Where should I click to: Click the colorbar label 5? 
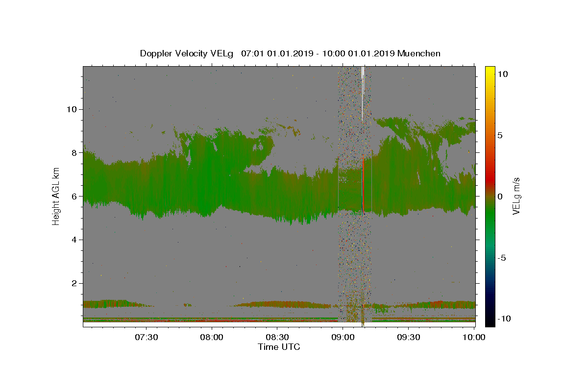coord(500,135)
